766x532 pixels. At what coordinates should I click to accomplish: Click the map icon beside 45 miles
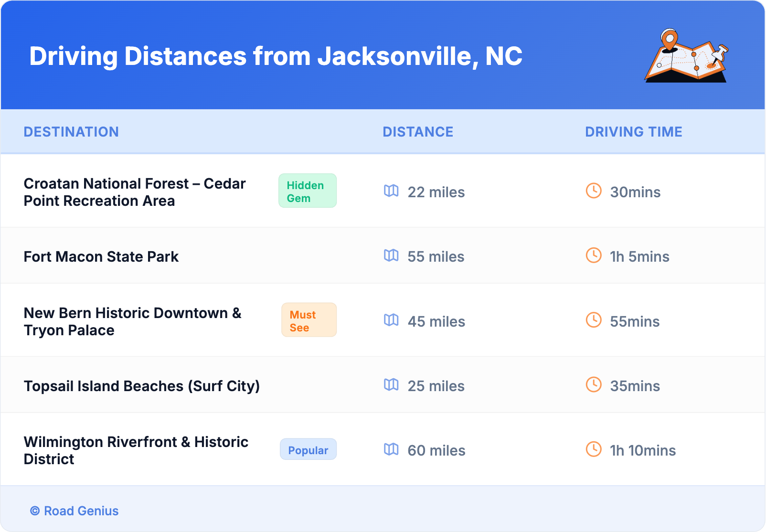pyautogui.click(x=391, y=320)
